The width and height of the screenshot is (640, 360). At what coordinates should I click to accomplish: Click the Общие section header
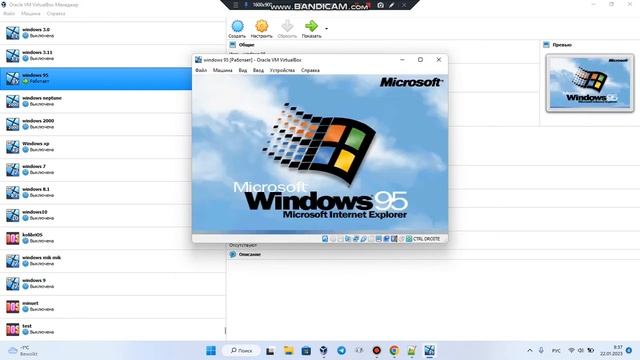247,45
